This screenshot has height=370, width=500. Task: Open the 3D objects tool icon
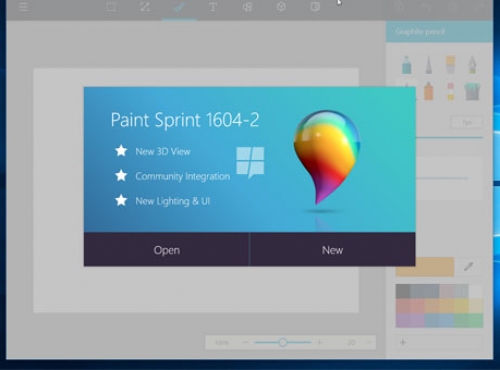(281, 7)
